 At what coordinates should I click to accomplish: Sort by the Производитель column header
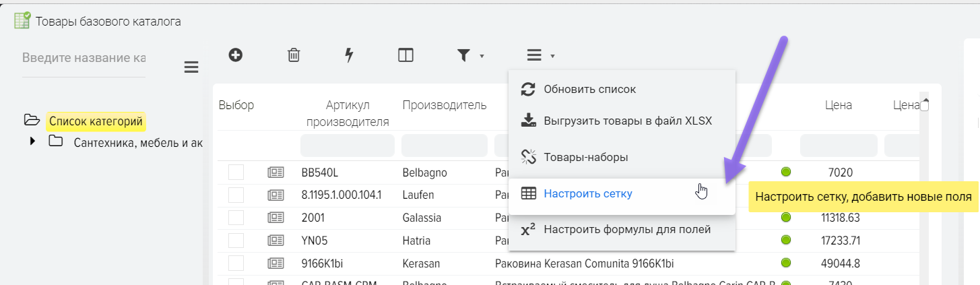(x=445, y=105)
